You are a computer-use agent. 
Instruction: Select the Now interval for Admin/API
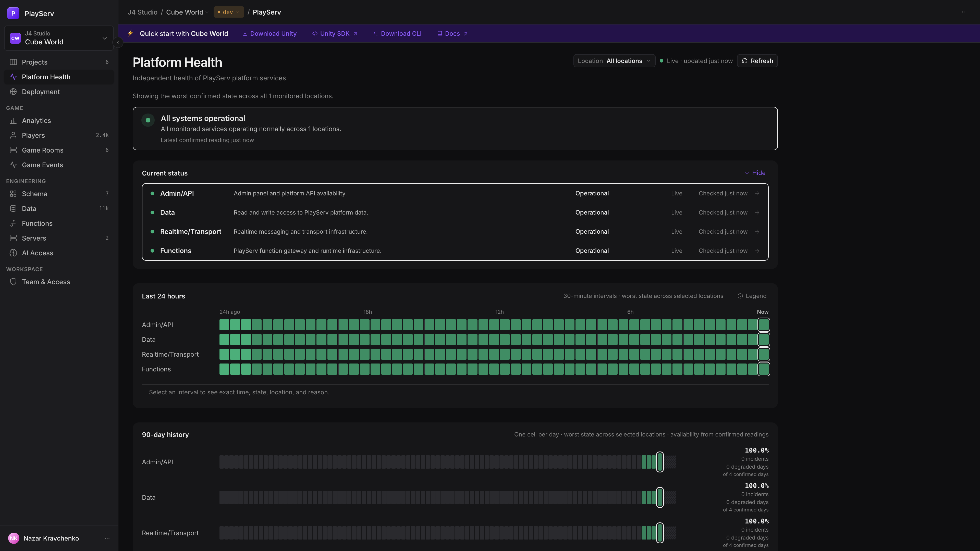point(764,325)
